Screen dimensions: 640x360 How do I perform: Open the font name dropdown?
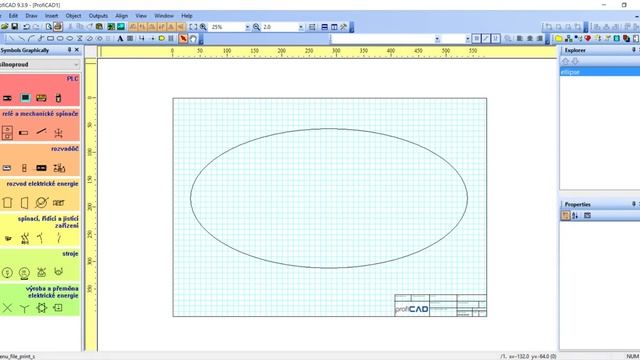click(437, 39)
